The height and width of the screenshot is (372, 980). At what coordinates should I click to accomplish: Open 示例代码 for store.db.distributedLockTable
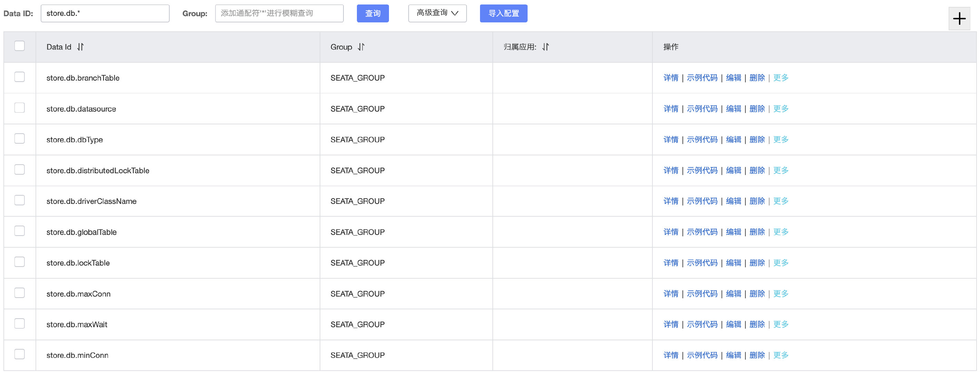pos(702,170)
